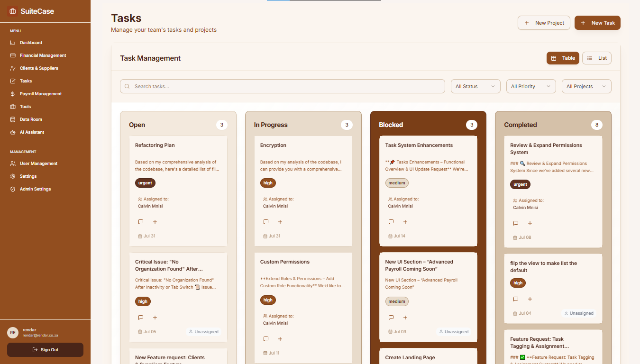Open the All Priority dropdown

coord(531,86)
